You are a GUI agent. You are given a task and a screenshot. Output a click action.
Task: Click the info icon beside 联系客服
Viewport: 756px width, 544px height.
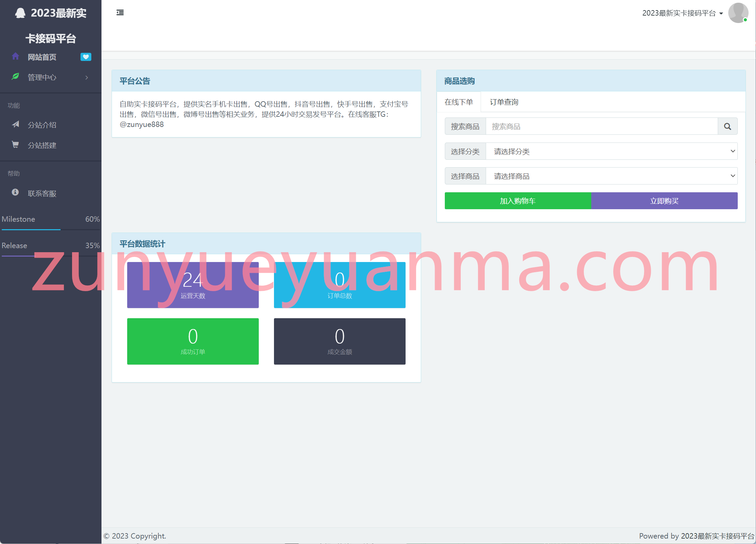click(15, 192)
